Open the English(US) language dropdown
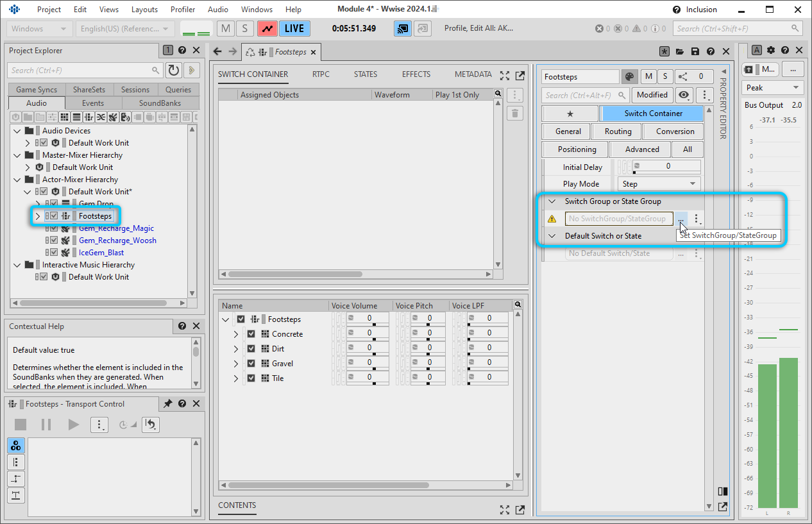 (x=124, y=29)
